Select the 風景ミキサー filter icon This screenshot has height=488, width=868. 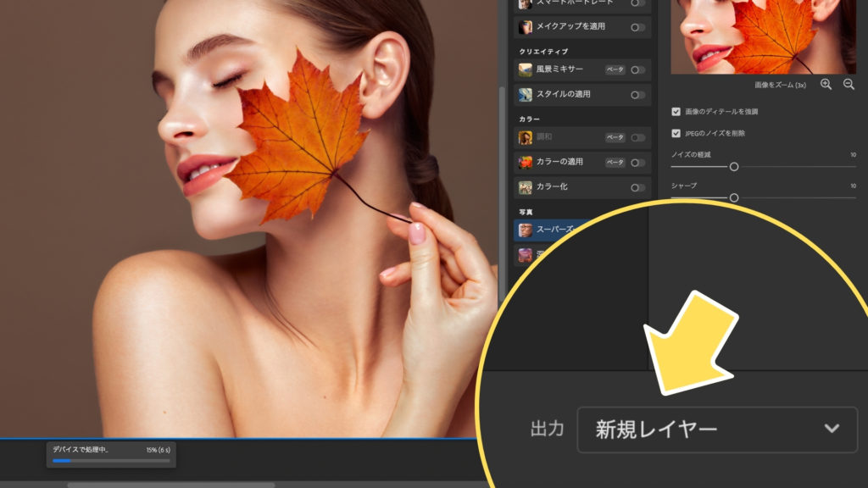click(526, 69)
